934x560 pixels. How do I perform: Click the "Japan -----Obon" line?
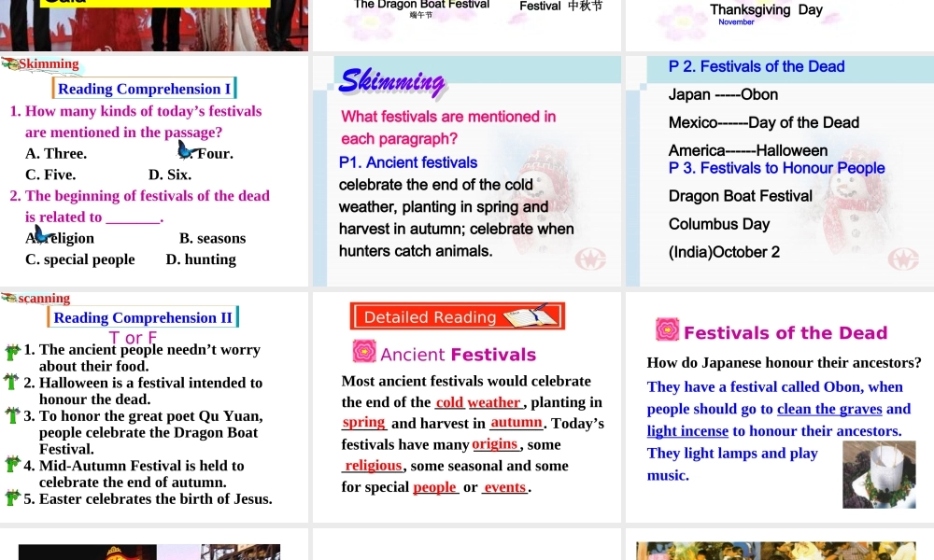tap(723, 94)
